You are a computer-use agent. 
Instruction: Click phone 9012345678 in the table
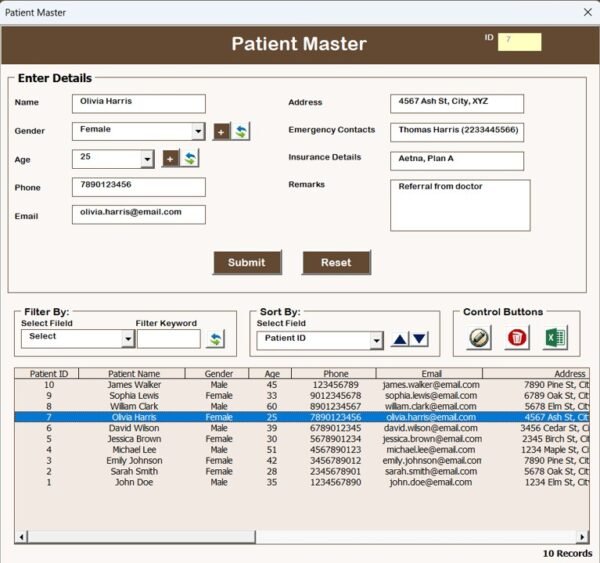pos(336,395)
